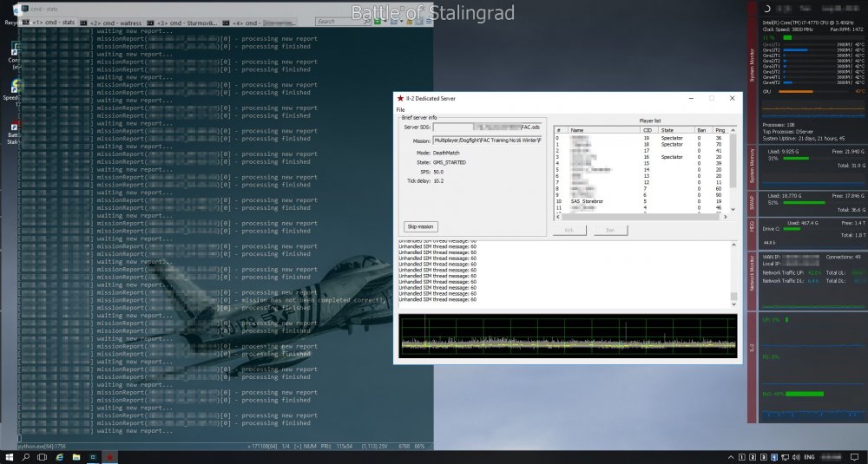
Task: Switch to virtual desktop 2 tray icon
Action: click(753, 457)
